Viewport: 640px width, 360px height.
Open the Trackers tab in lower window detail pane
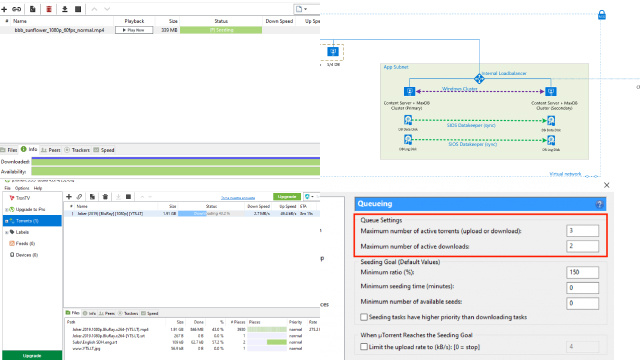[129, 313]
